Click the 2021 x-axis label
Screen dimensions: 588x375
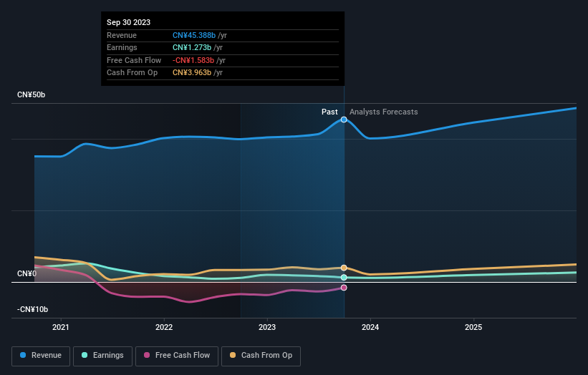(61, 327)
